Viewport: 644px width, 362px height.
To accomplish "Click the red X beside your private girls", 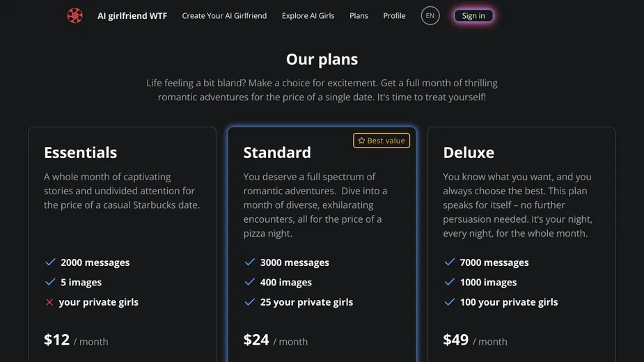I will coord(49,302).
